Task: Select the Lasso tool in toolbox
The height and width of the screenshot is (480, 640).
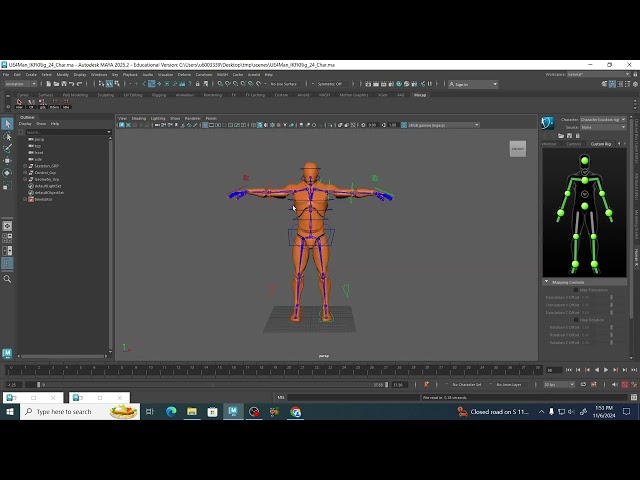Action: pyautogui.click(x=7, y=136)
